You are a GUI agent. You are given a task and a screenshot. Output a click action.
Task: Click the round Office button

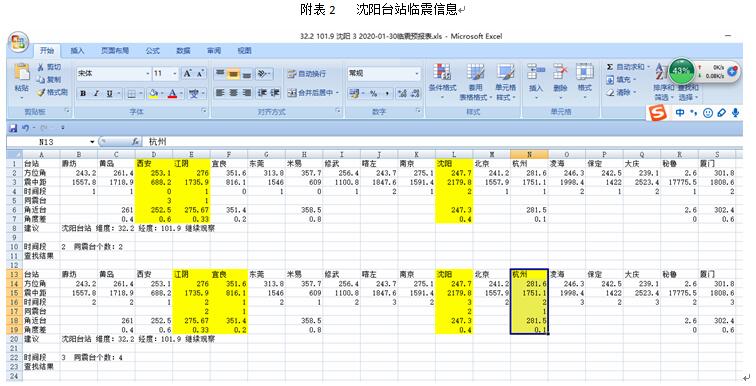click(18, 42)
